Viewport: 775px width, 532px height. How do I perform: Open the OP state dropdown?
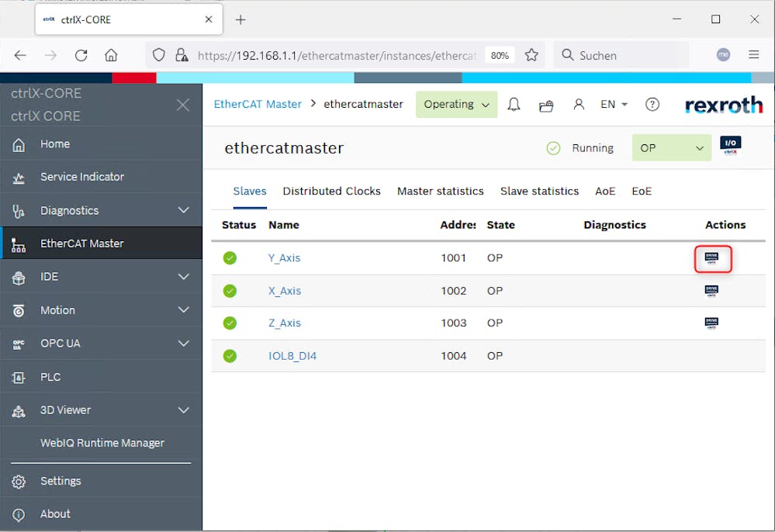point(671,147)
